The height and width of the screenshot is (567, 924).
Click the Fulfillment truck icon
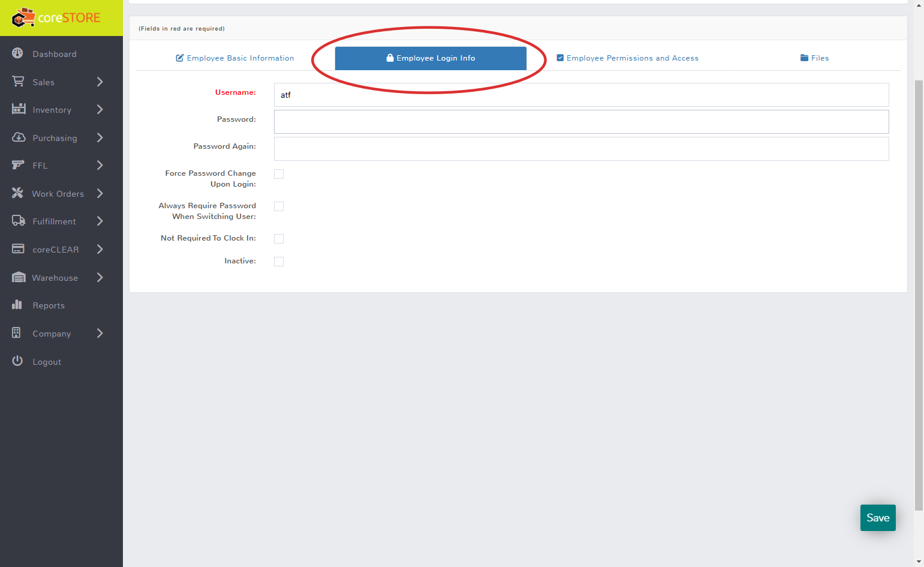coord(19,221)
